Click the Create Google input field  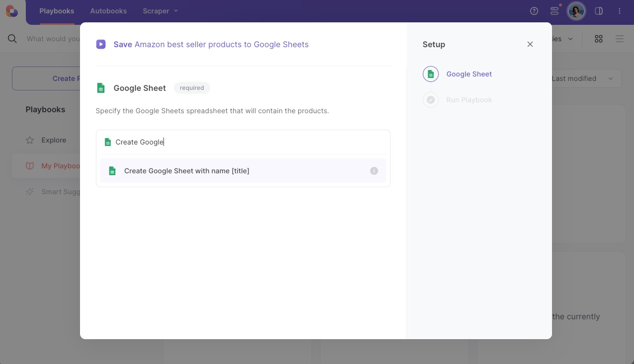point(243,142)
